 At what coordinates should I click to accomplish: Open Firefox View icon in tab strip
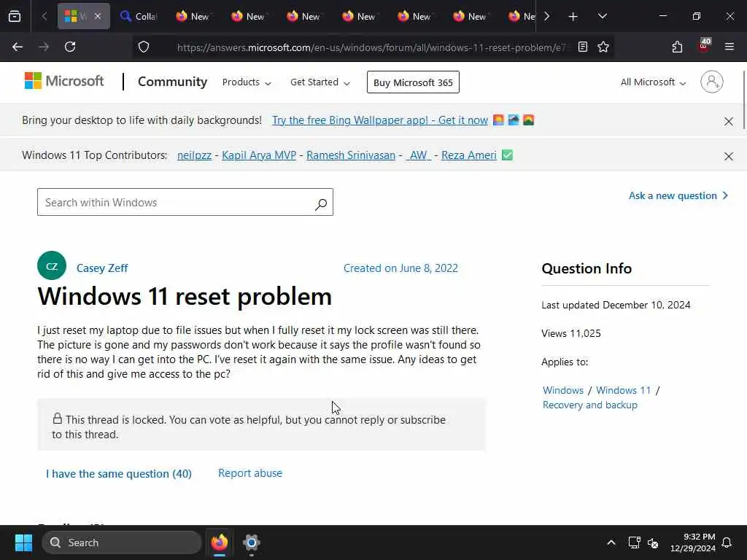[x=15, y=16]
